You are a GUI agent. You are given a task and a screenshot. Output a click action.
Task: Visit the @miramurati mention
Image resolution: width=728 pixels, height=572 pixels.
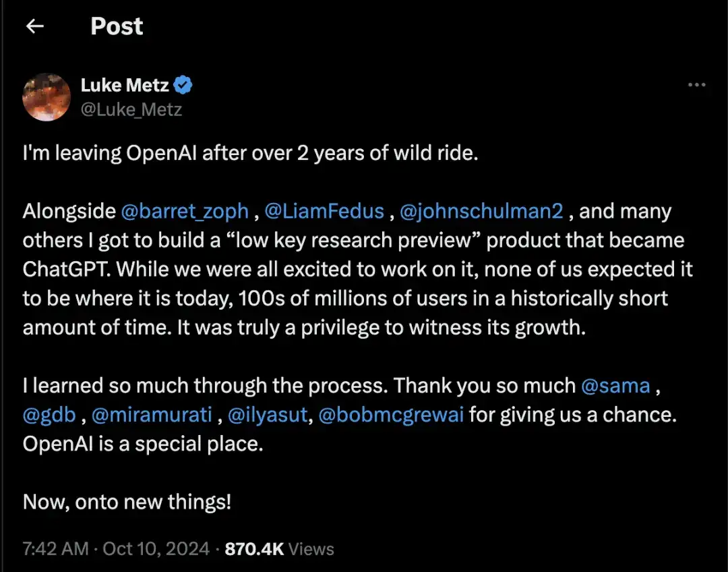pyautogui.click(x=152, y=414)
